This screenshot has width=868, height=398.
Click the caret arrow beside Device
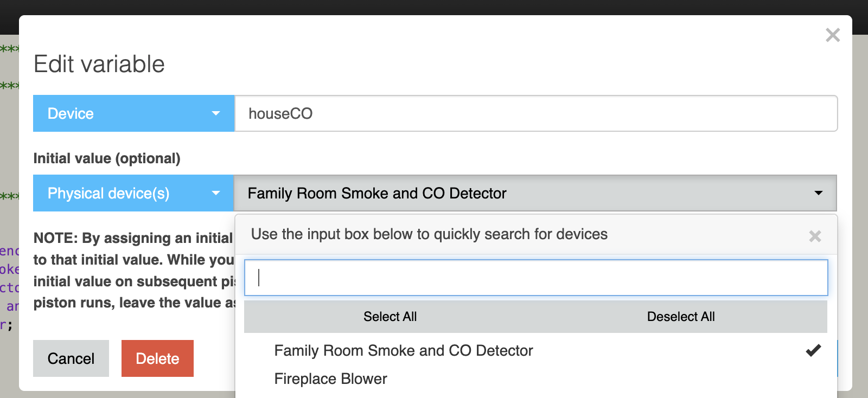pos(215,113)
